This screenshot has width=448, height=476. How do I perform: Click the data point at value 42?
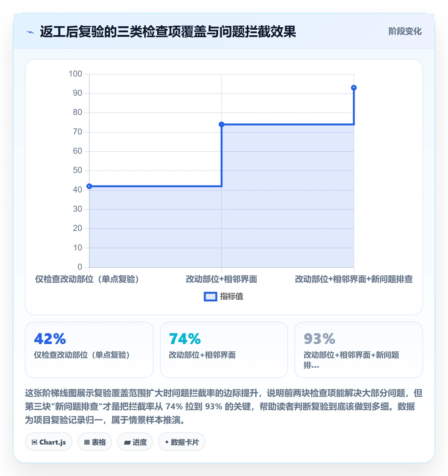90,186
